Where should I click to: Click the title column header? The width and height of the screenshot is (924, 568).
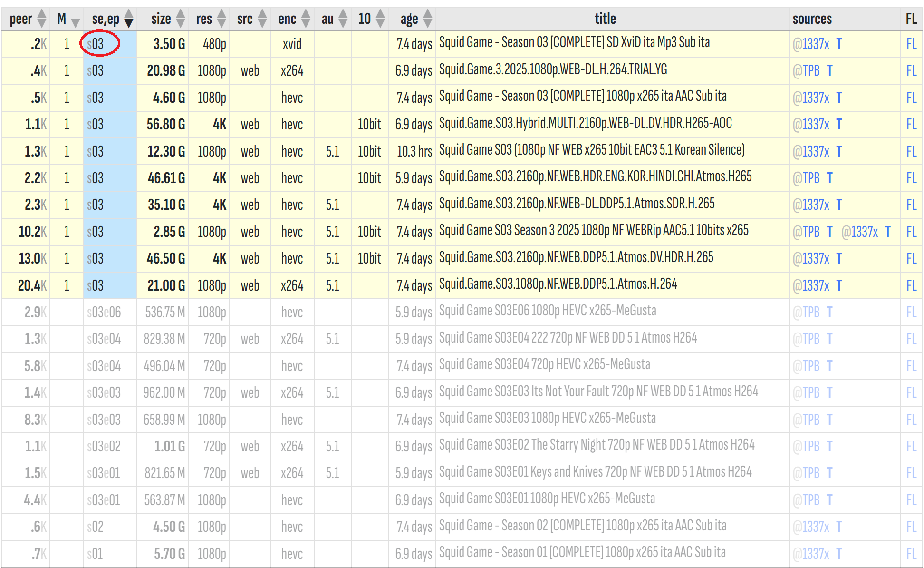(605, 19)
